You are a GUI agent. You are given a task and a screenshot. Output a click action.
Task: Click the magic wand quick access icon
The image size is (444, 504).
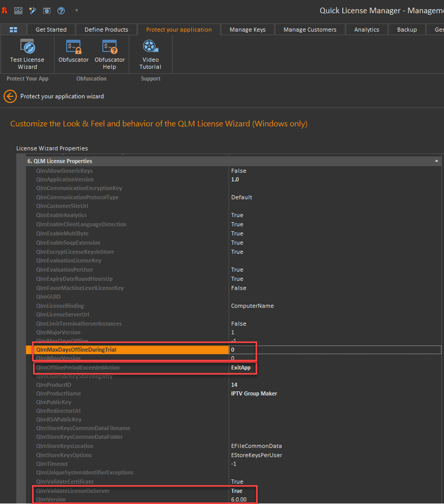(x=33, y=11)
